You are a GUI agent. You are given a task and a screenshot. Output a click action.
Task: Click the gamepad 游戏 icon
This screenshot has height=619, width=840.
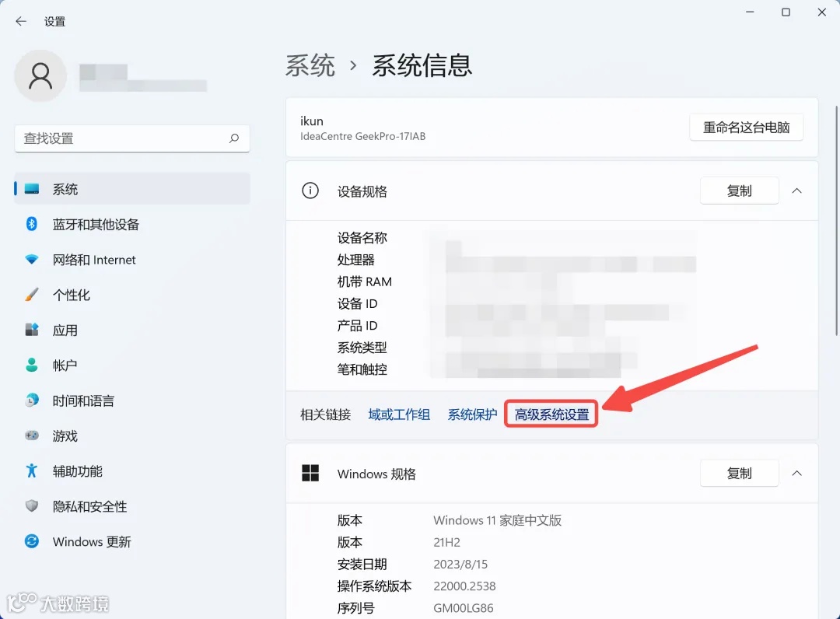click(x=32, y=435)
